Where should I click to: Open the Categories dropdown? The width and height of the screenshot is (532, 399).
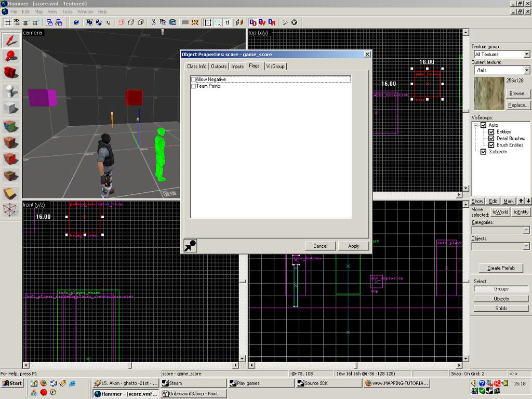pyautogui.click(x=526, y=230)
